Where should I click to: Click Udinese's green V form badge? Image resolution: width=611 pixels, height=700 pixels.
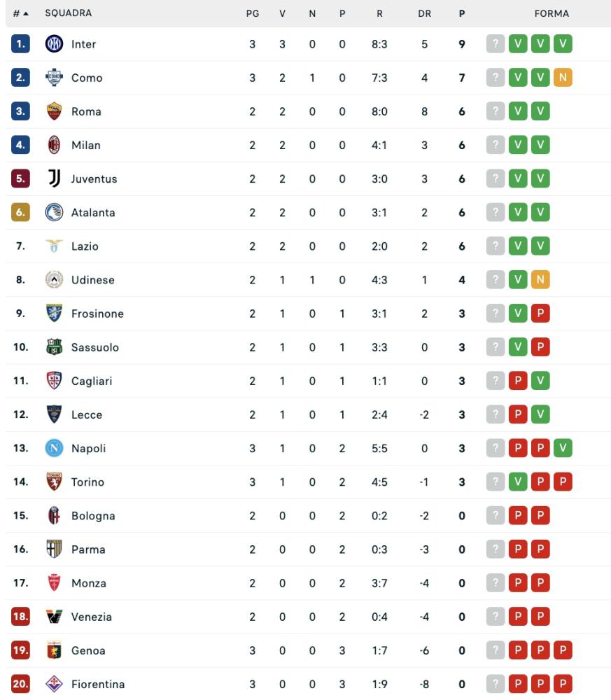(518, 279)
